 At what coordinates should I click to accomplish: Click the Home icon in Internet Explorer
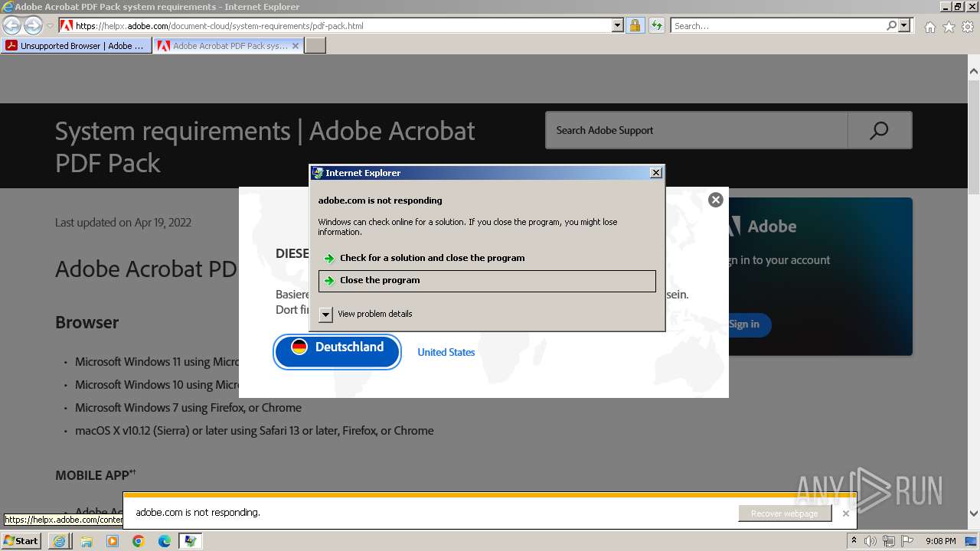929,27
